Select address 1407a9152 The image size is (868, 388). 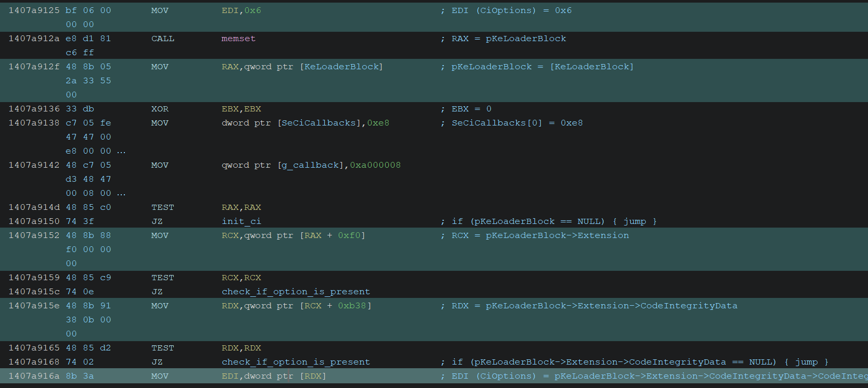(x=34, y=235)
